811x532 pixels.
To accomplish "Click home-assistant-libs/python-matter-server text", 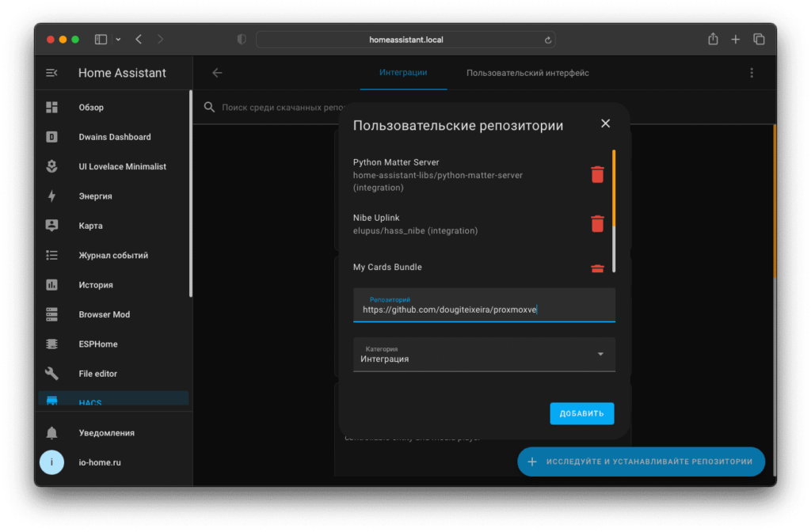I will pos(438,175).
